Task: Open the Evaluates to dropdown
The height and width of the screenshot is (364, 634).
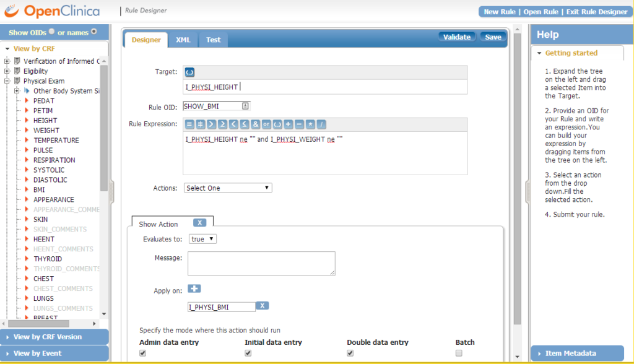Action: [202, 239]
